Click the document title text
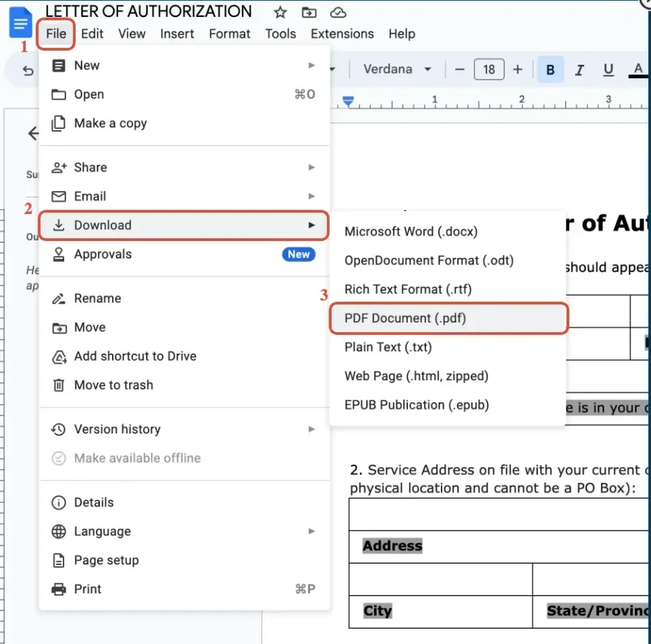Image resolution: width=651 pixels, height=644 pixels. pos(148,11)
